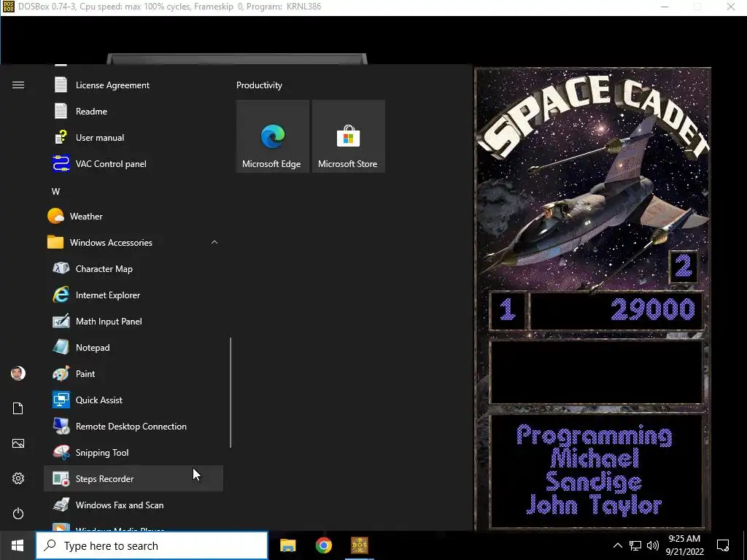
Task: Open the clock showing 9:25 AM
Action: [684, 545]
